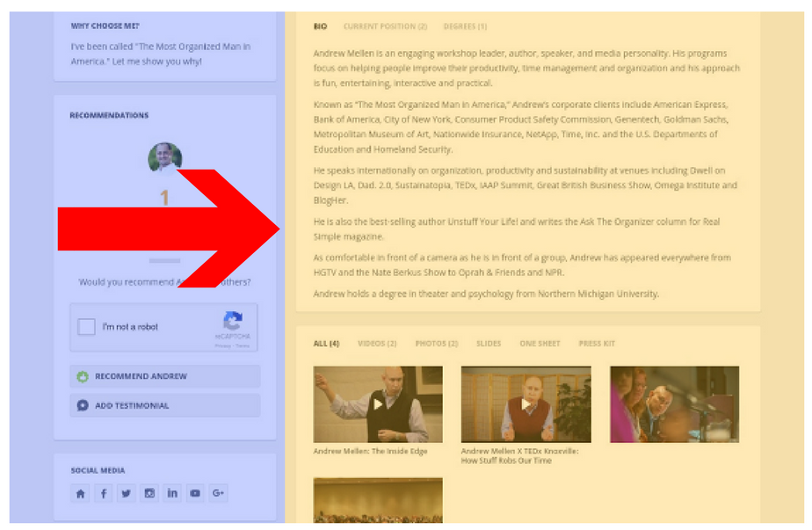Click the Google+ icon
The width and height of the screenshot is (812, 530).
coord(218,493)
